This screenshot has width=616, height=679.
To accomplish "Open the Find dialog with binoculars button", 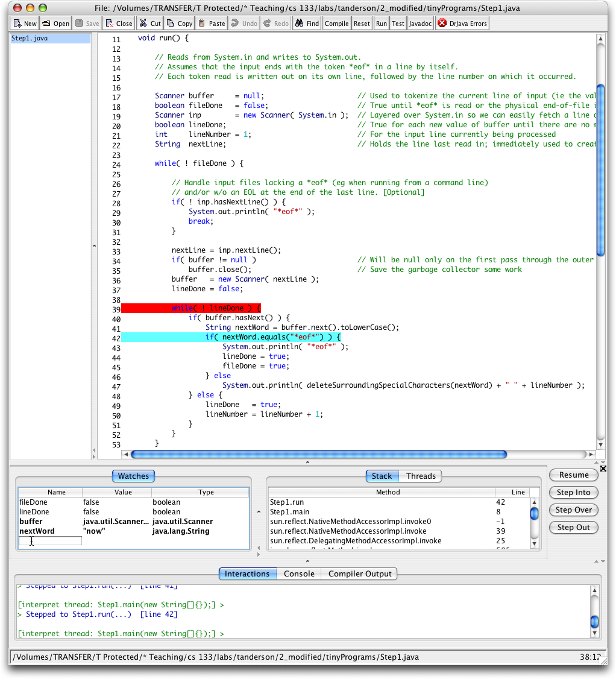I will (307, 24).
